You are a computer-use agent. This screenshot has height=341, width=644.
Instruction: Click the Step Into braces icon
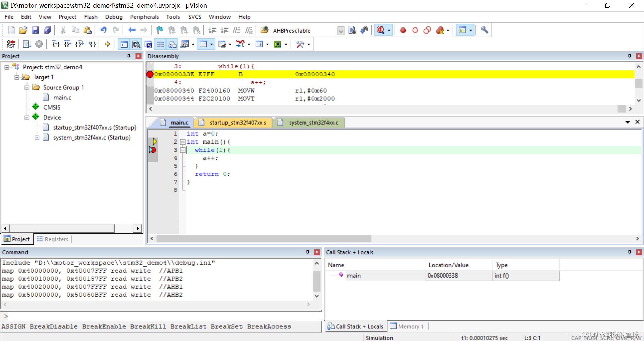56,44
